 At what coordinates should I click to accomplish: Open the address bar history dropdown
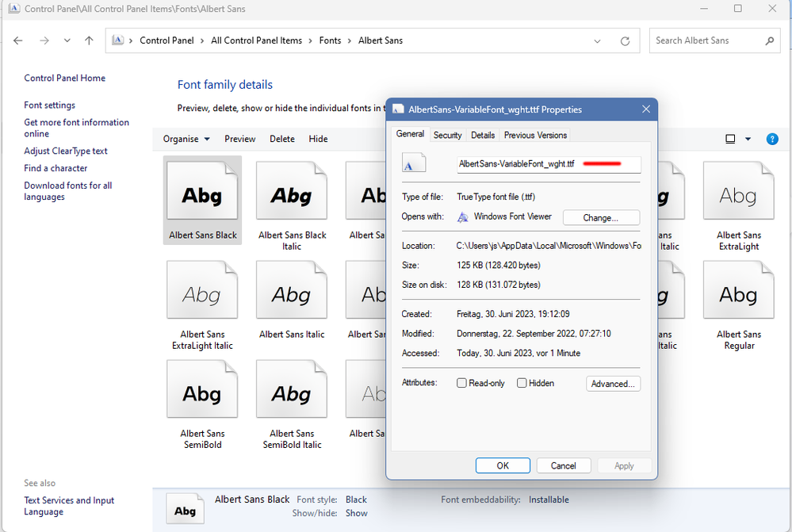pyautogui.click(x=598, y=40)
